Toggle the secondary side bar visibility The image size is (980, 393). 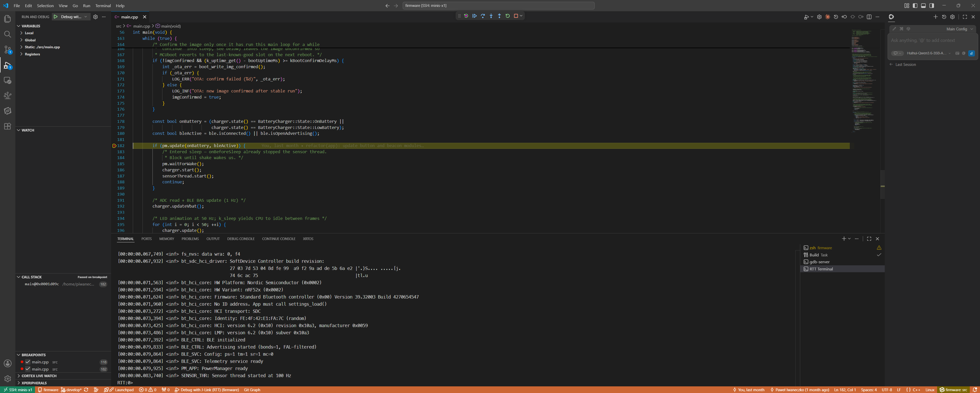pyautogui.click(x=932, y=6)
